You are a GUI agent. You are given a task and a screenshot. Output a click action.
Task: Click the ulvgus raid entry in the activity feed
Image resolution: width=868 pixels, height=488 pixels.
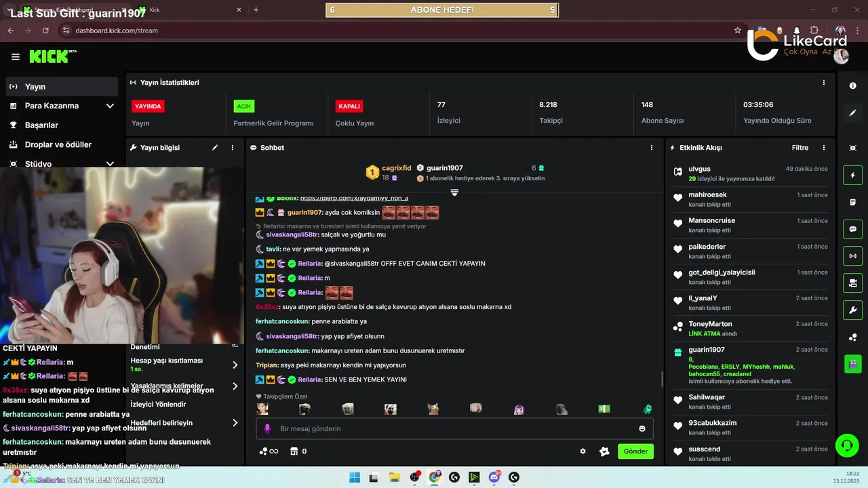click(x=750, y=174)
